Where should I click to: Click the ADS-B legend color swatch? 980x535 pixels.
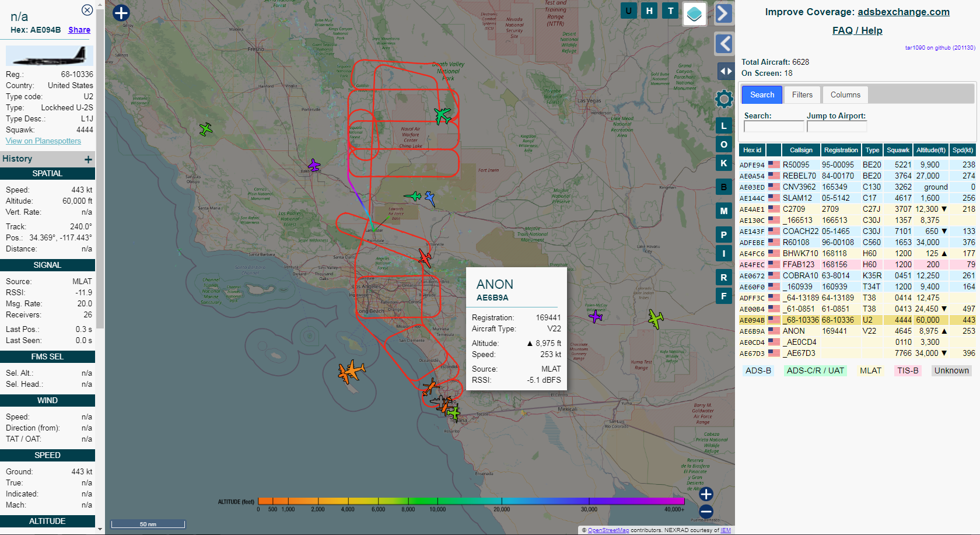(x=758, y=370)
